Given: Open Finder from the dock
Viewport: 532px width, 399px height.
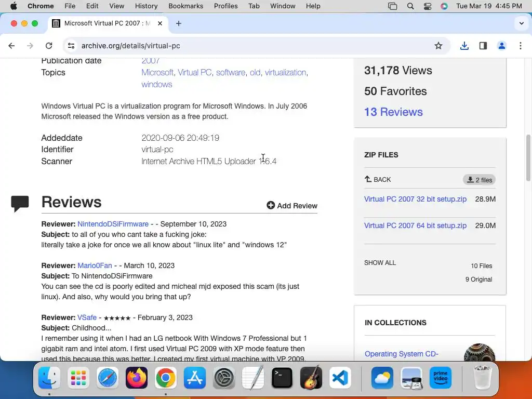Looking at the screenshot, I should (x=49, y=378).
